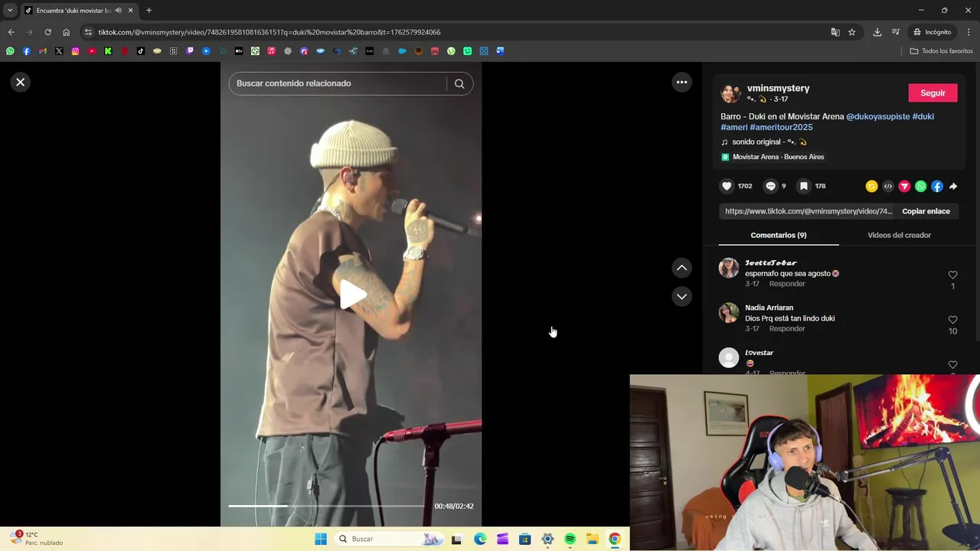Follow vminsmystery with Seguir button

933,93
